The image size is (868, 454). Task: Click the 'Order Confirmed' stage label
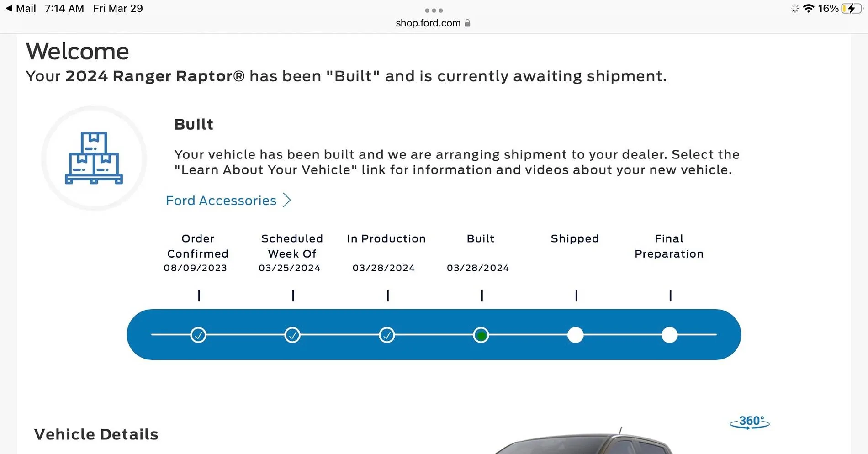(x=198, y=246)
